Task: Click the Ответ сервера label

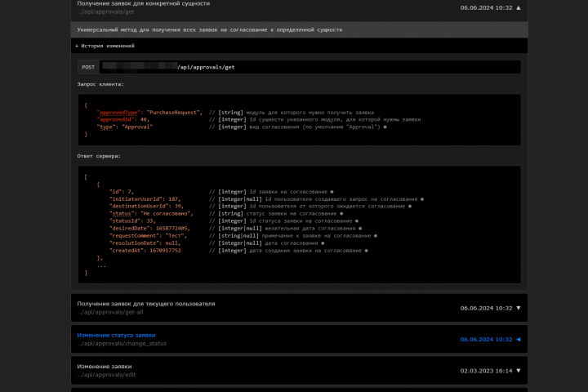Action: [x=99, y=156]
